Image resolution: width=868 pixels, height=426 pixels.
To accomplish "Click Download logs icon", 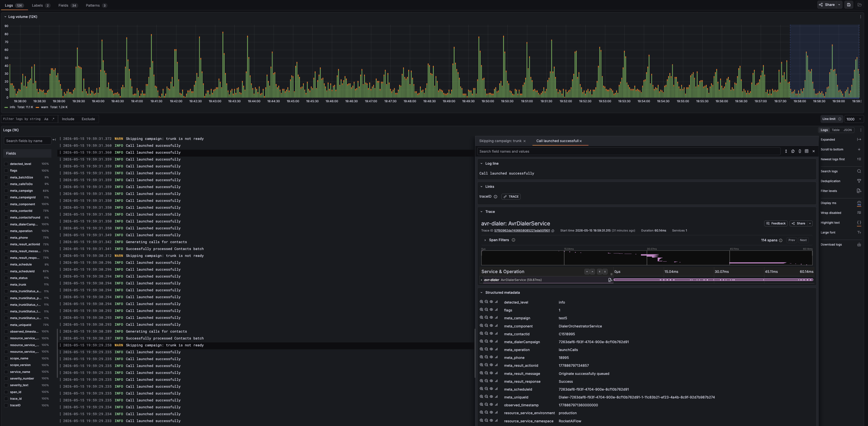I will (x=859, y=245).
